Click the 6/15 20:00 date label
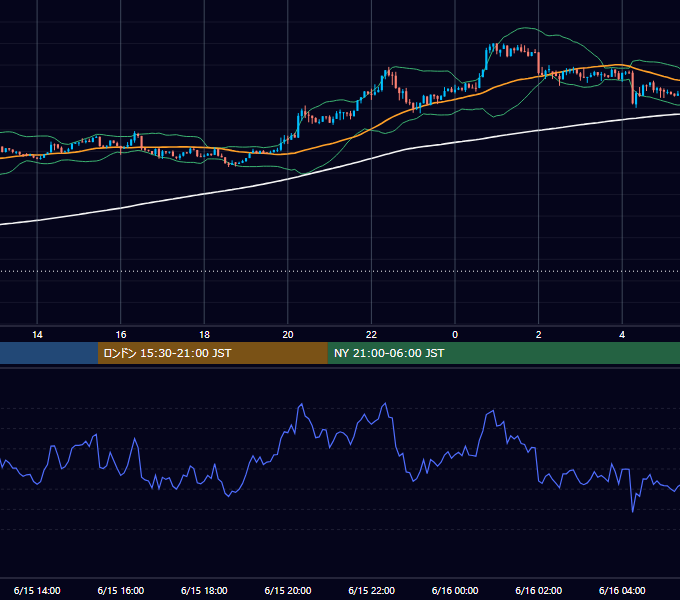The width and height of the screenshot is (680, 600). point(288,590)
